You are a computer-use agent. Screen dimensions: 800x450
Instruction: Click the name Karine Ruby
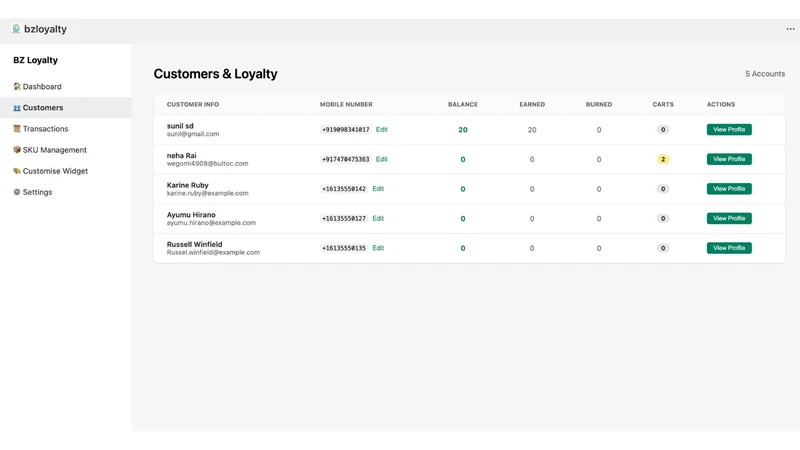point(188,185)
